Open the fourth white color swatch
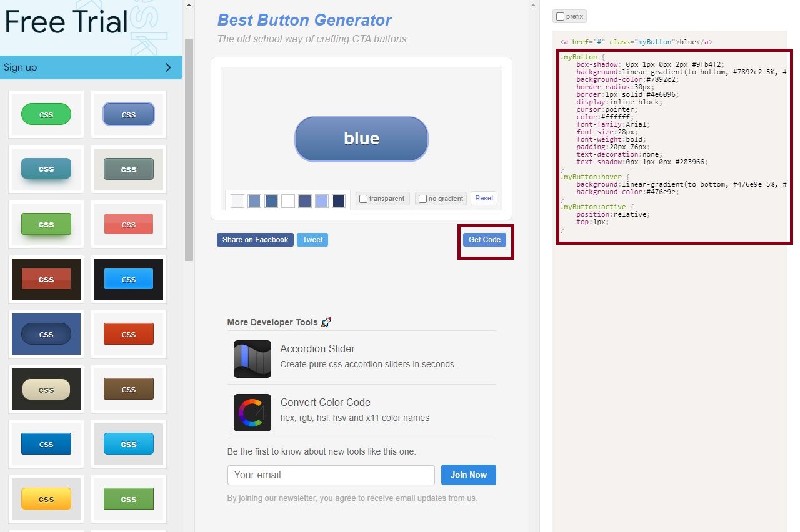This screenshot has height=532, width=800. (288, 201)
